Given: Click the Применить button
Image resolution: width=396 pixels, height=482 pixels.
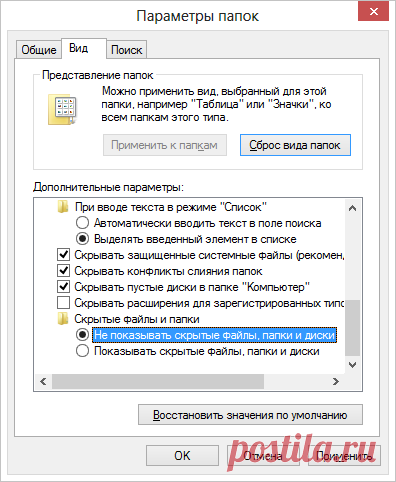Looking at the screenshot, I should coord(344,456).
